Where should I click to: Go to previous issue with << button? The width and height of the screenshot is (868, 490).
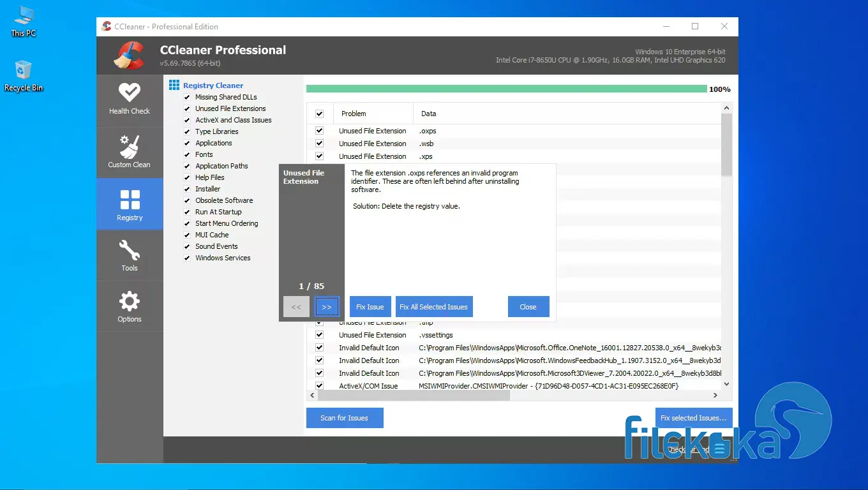pos(296,307)
